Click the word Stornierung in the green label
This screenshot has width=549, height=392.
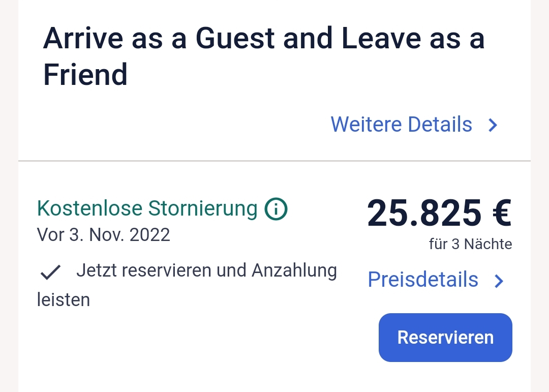pos(203,208)
